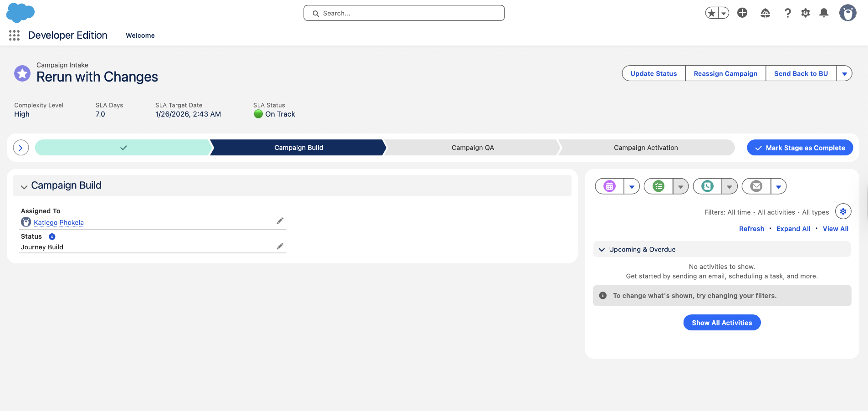This screenshot has width=868, height=411.
Task: Switch to the Welcome tab
Action: click(x=140, y=36)
